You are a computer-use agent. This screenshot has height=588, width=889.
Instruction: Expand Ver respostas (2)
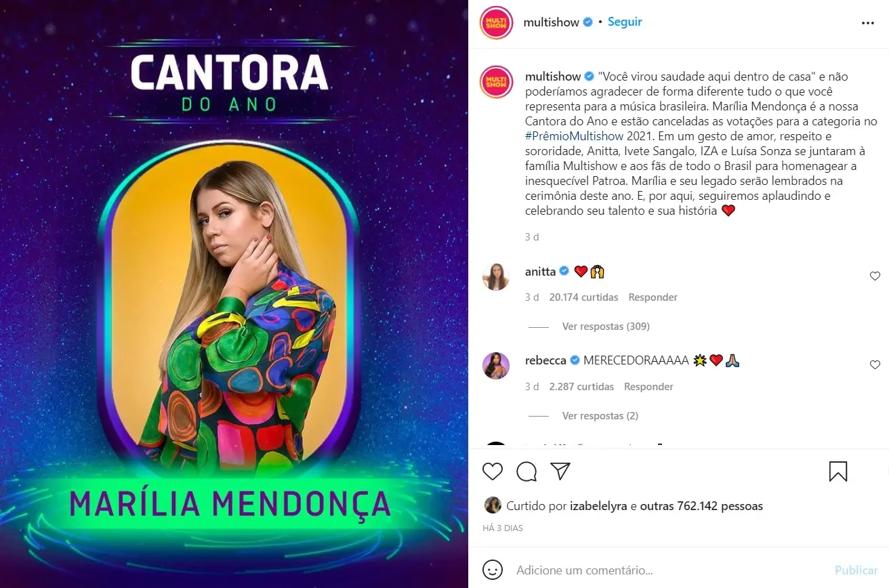[x=600, y=416]
